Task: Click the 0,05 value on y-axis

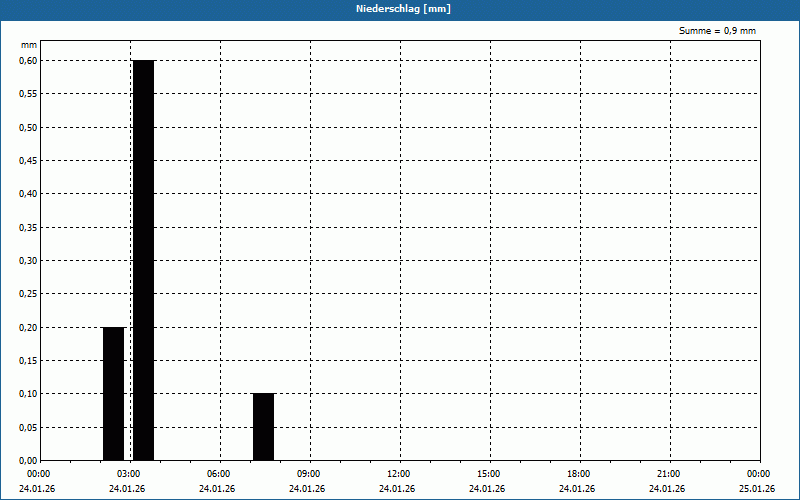Action: point(29,427)
